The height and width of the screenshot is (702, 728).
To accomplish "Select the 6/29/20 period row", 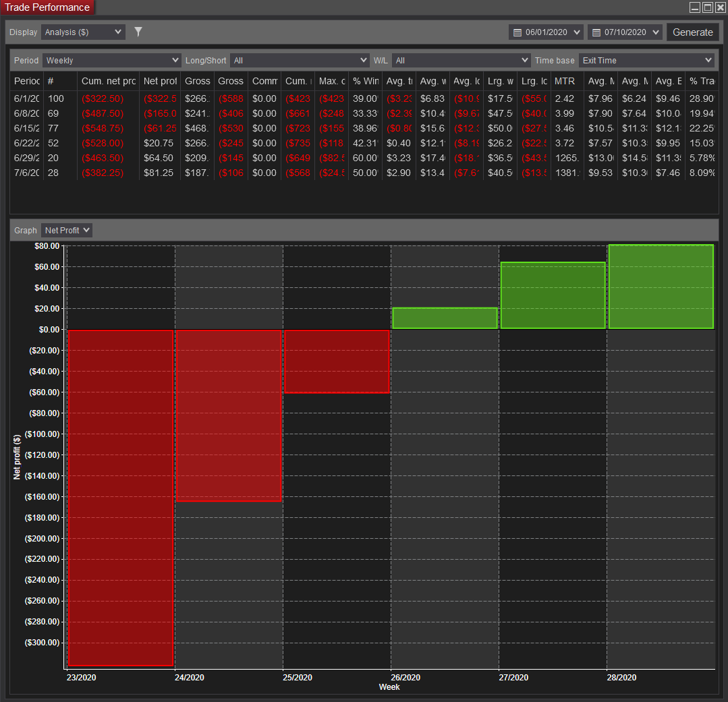I will pyautogui.click(x=364, y=158).
